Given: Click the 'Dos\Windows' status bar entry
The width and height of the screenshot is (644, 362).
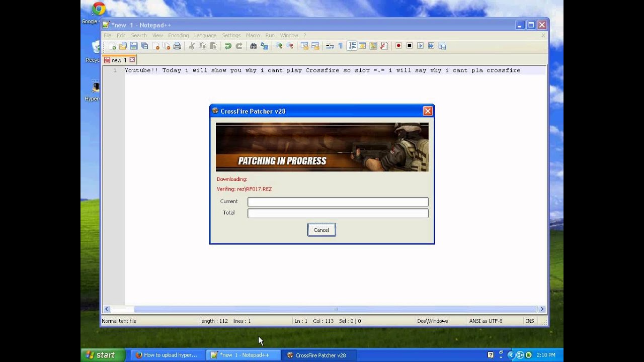Looking at the screenshot, I should [433, 321].
